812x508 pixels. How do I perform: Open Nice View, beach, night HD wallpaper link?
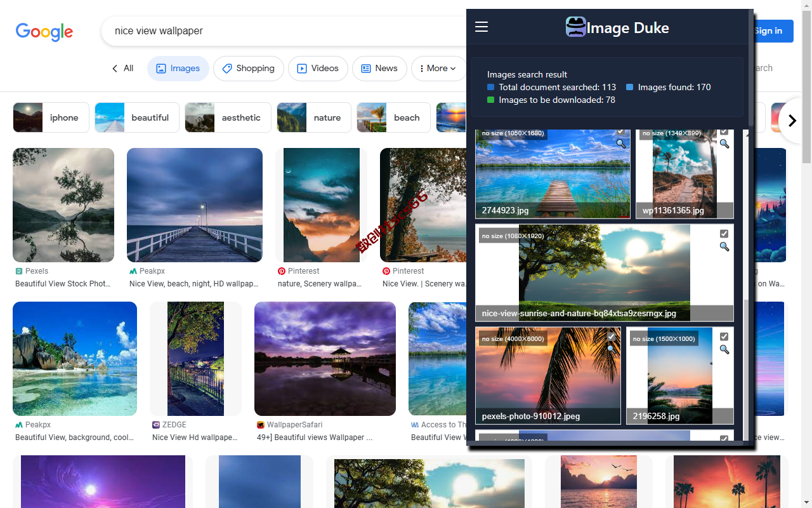pos(194,284)
